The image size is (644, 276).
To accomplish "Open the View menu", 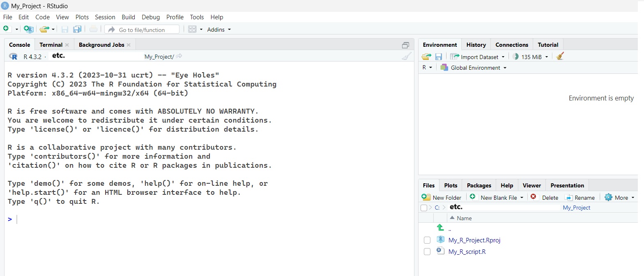I will 62,17.
